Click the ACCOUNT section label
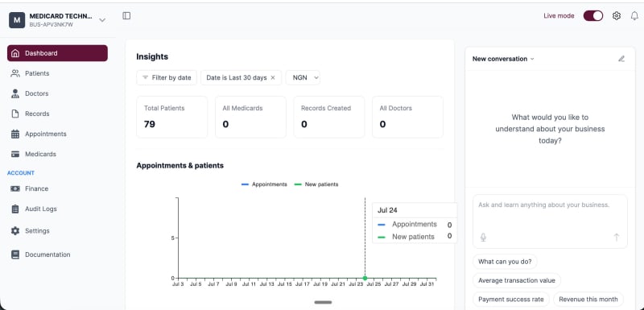The image size is (644, 310). 21,173
